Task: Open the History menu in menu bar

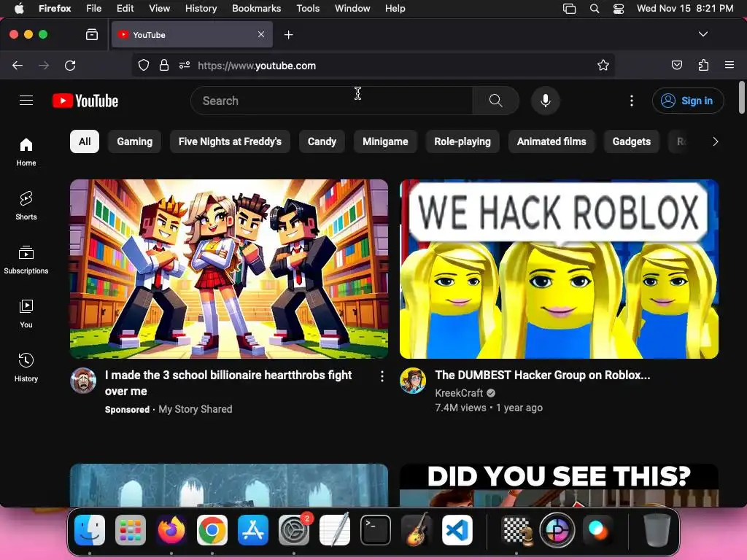Action: 201,9
